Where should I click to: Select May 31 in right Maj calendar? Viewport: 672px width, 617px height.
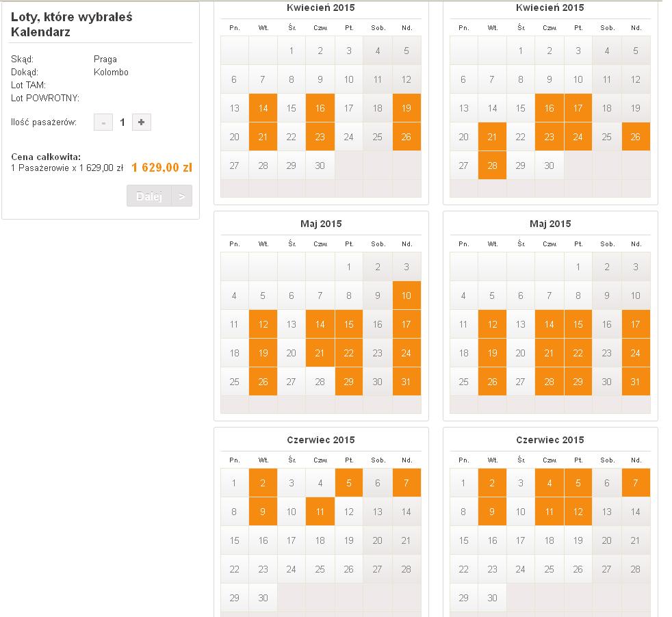636,381
